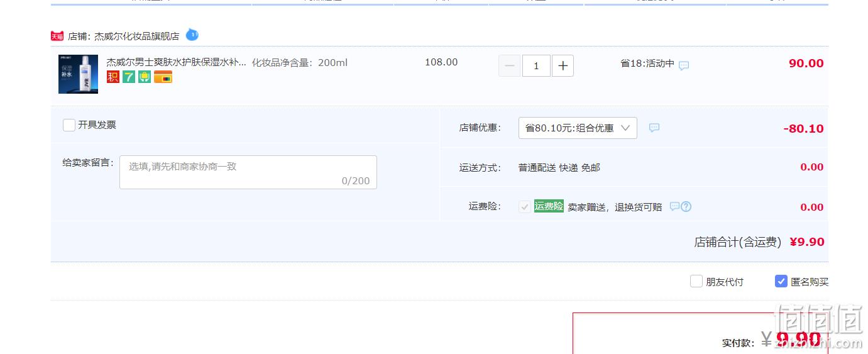Uncheck the 匿名购买 checkbox
Viewport: 868px width, 354px height.
pos(781,281)
